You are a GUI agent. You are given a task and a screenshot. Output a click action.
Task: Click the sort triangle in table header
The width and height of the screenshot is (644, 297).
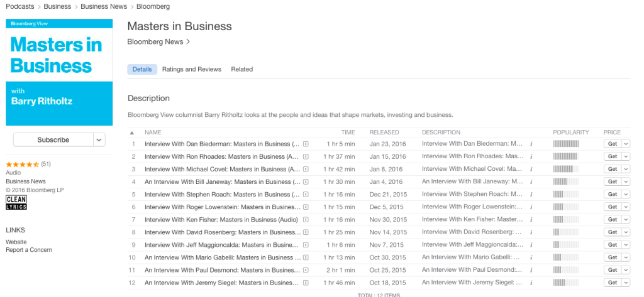[132, 133]
